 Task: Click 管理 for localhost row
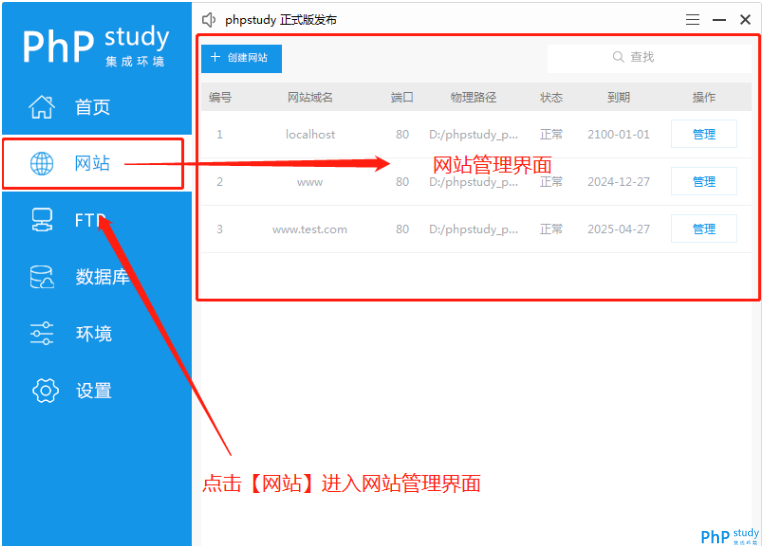(x=704, y=134)
